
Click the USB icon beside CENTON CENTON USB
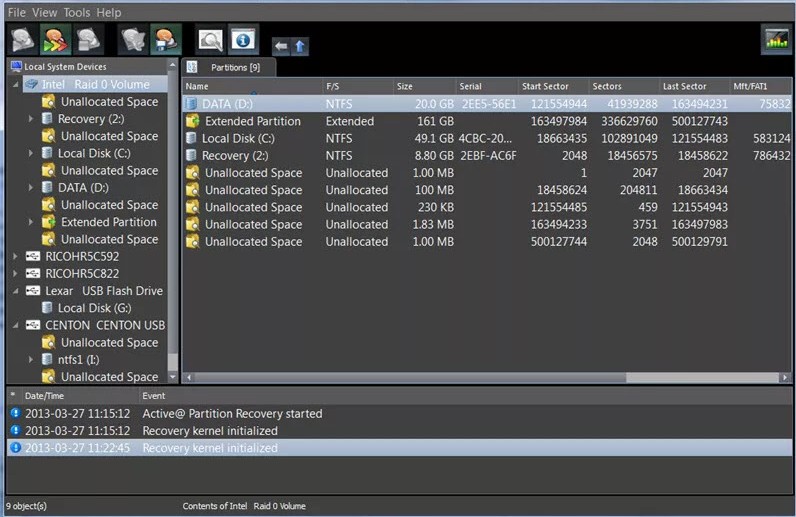point(32,325)
